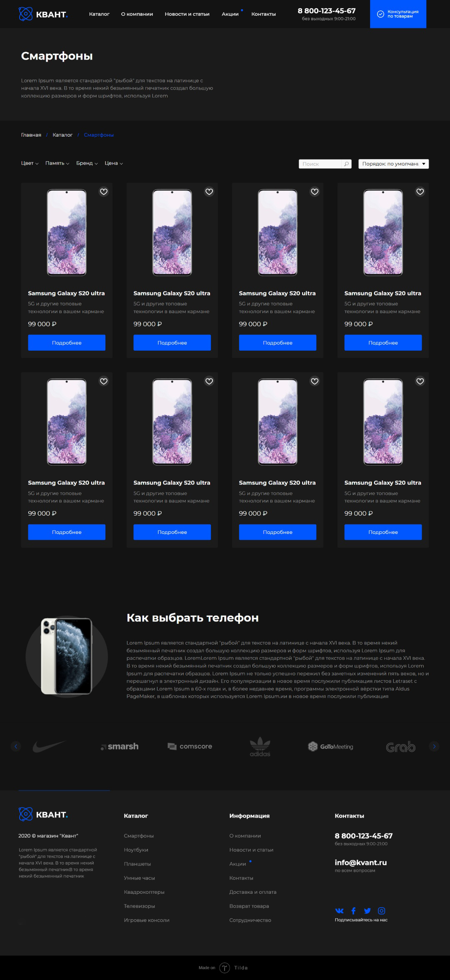Open Акции in the top menu
The width and height of the screenshot is (450, 980).
point(230,14)
